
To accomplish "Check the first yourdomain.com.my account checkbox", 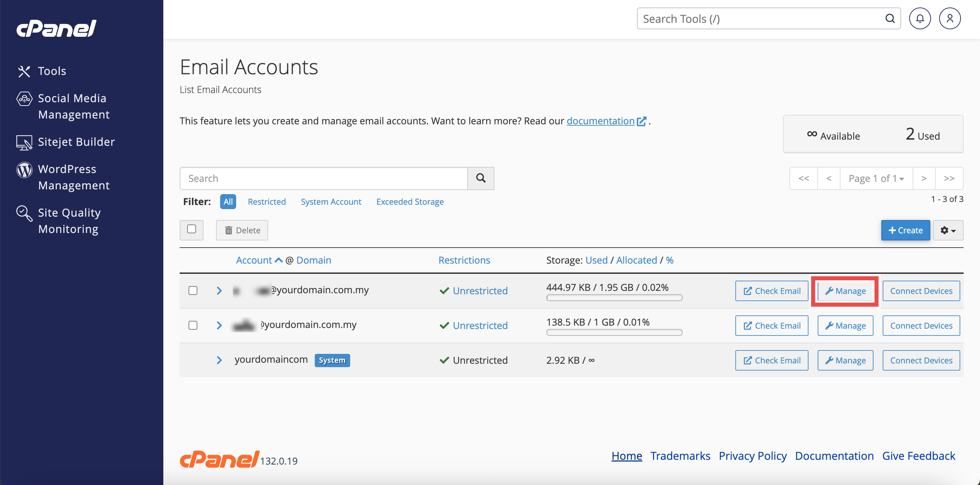I will click(193, 291).
